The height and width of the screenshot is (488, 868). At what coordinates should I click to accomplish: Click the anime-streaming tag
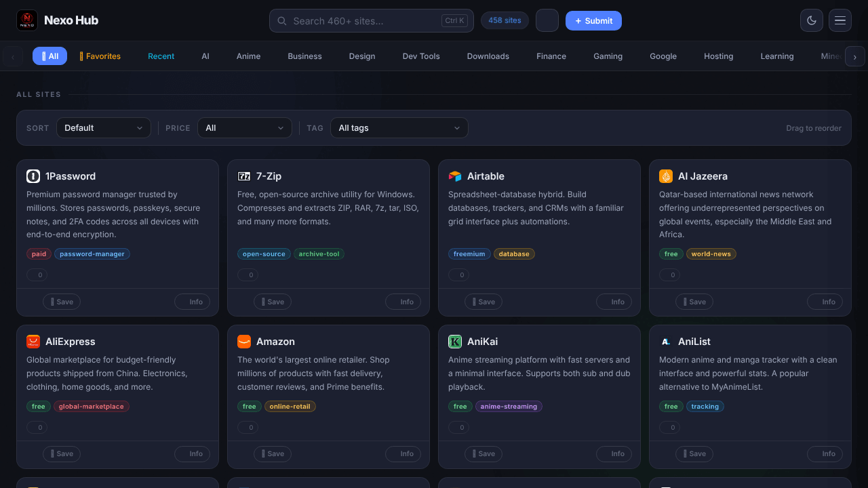point(509,407)
